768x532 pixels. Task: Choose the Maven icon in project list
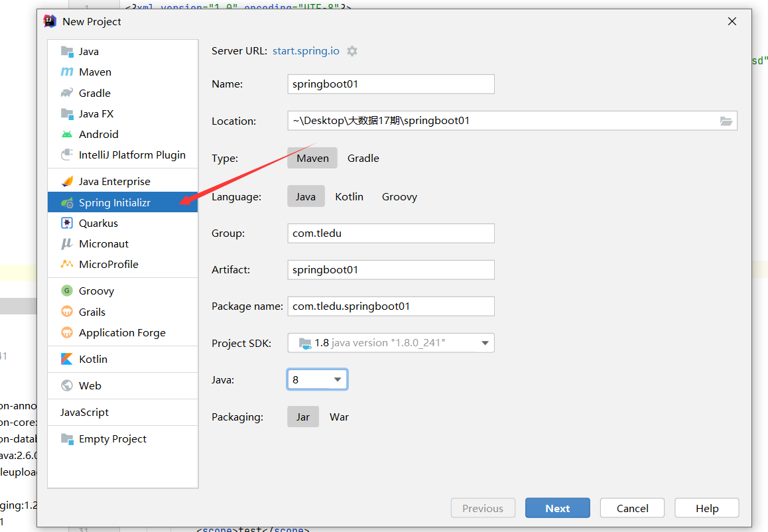pyautogui.click(x=67, y=72)
